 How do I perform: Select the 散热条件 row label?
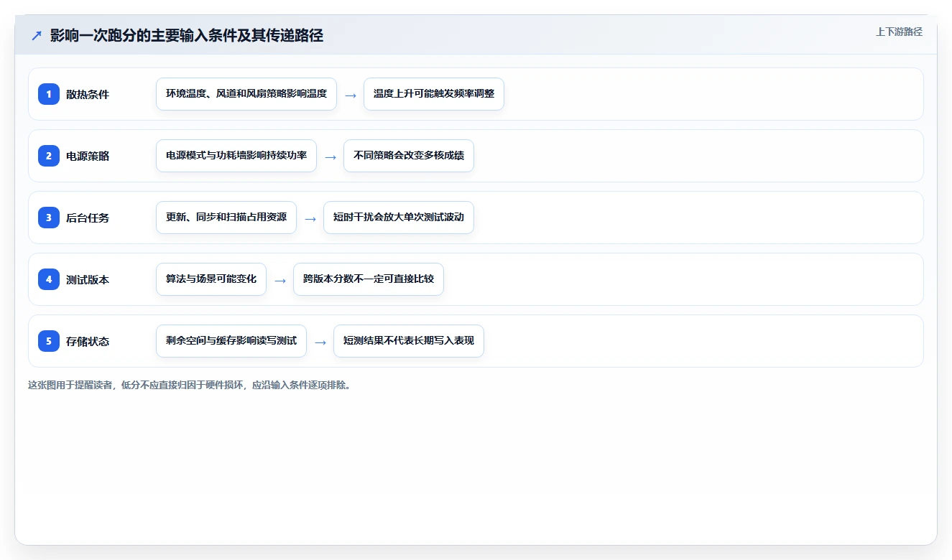pyautogui.click(x=88, y=94)
